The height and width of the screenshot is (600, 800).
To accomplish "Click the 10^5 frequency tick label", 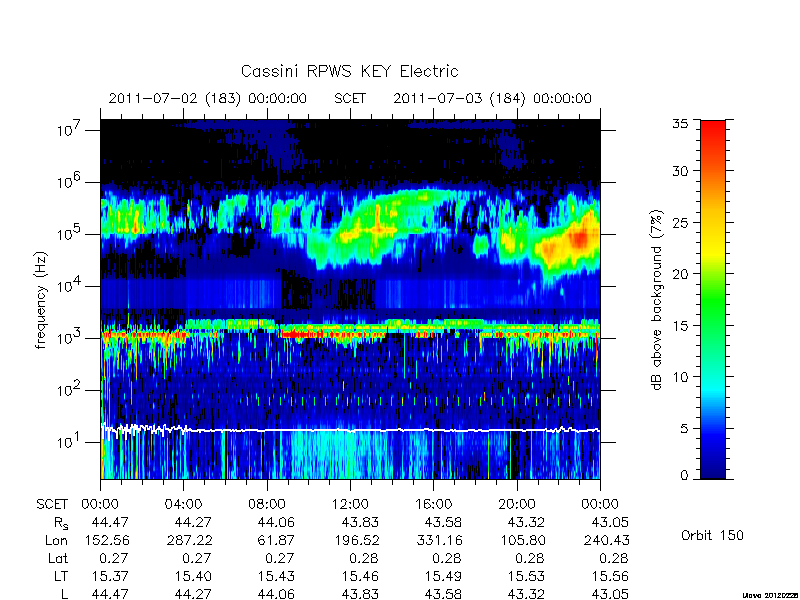I will (x=70, y=234).
